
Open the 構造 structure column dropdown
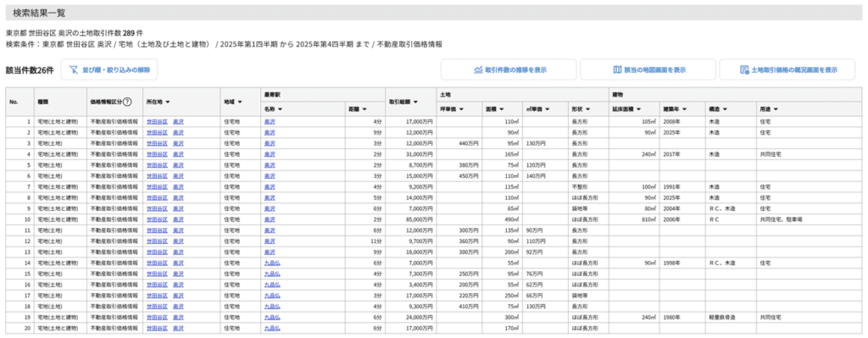pyautogui.click(x=726, y=109)
